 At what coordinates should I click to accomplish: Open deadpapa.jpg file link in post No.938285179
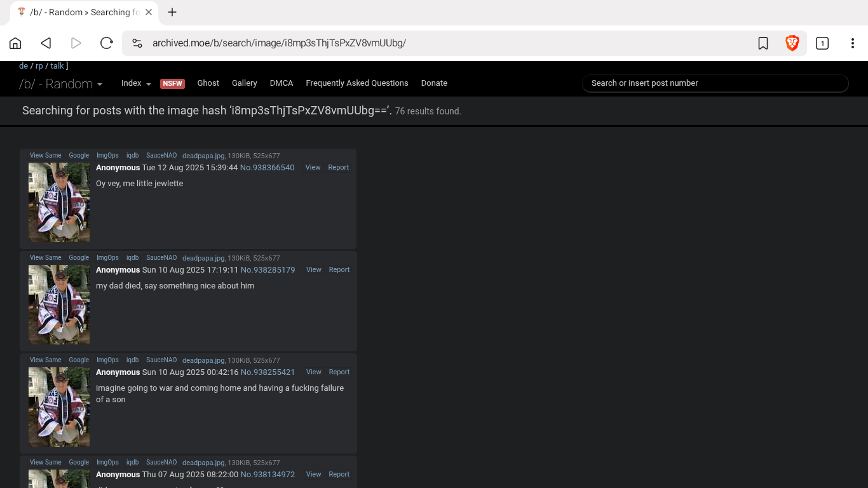point(203,258)
